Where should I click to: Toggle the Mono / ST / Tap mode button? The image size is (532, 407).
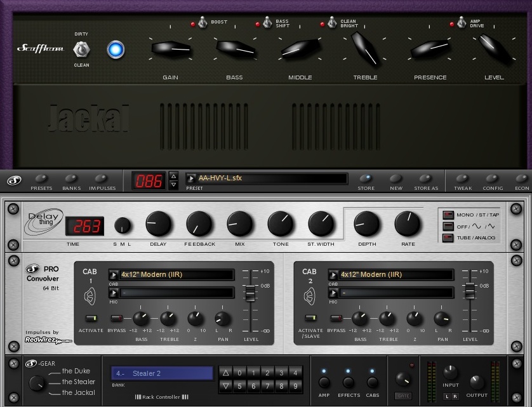coord(448,215)
